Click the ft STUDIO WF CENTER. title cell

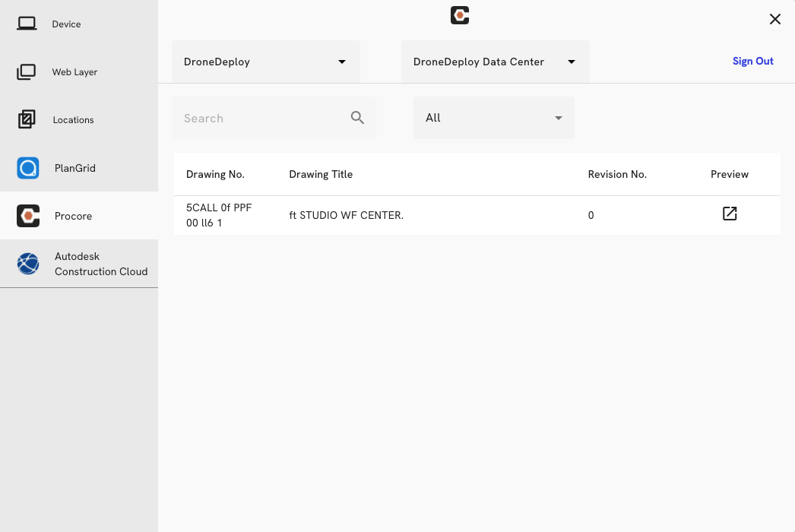(x=347, y=215)
